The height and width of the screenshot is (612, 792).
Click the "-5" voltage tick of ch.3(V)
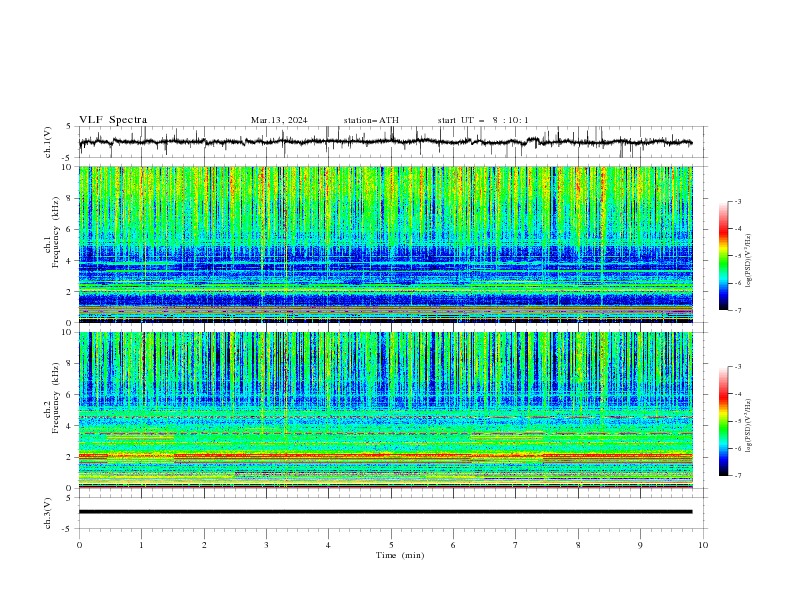(68, 529)
